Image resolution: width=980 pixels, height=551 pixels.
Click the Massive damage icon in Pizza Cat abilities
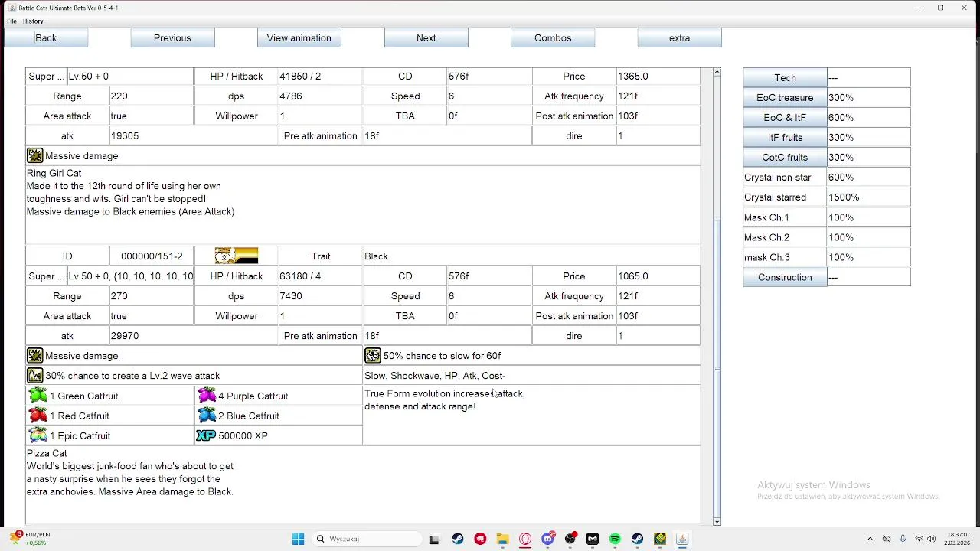coord(35,356)
